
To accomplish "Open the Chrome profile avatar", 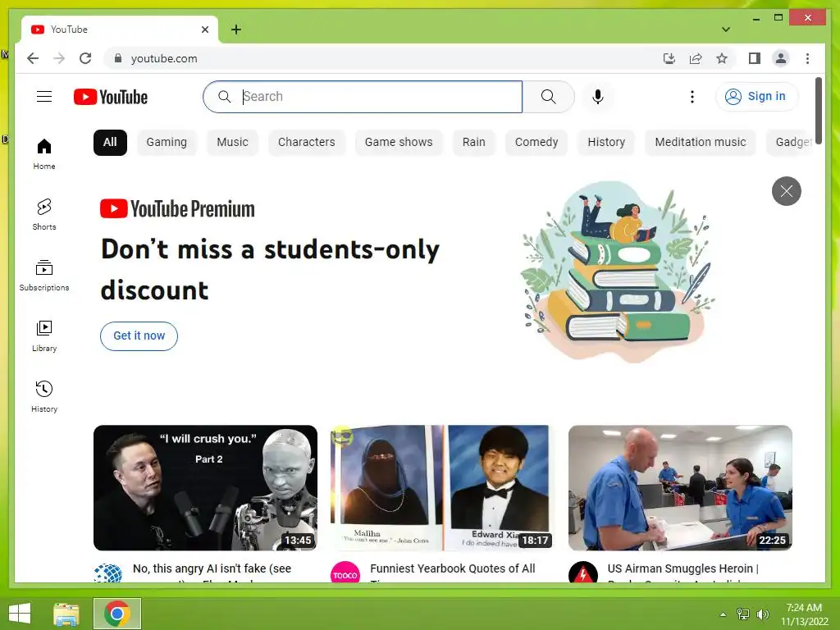I will coord(781,58).
